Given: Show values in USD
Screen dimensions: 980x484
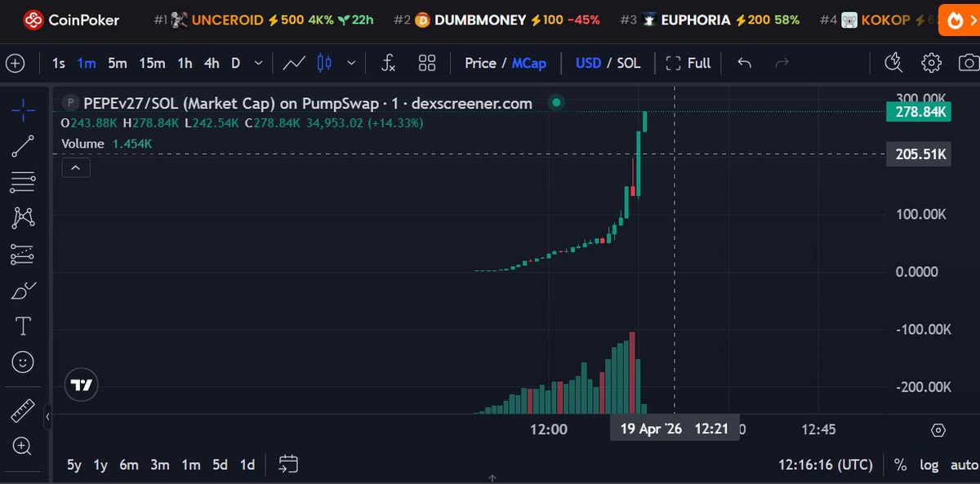Looking at the screenshot, I should click(x=588, y=63).
